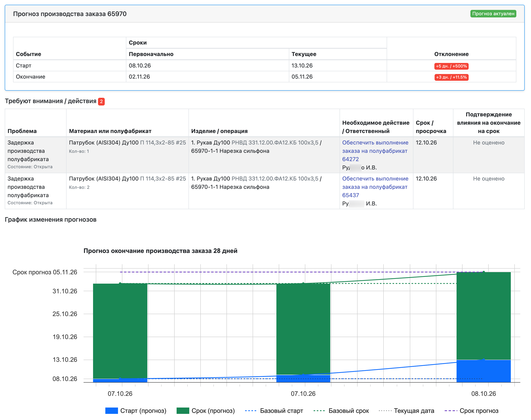Click 'Кол-во: 1' quantity text

(x=79, y=151)
